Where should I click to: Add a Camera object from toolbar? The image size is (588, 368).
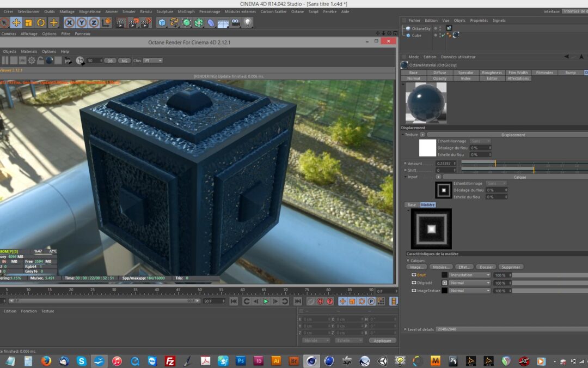pyautogui.click(x=235, y=22)
